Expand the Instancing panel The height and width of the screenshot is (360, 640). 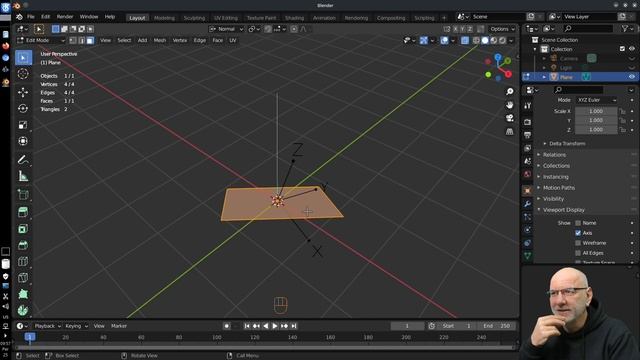555,177
